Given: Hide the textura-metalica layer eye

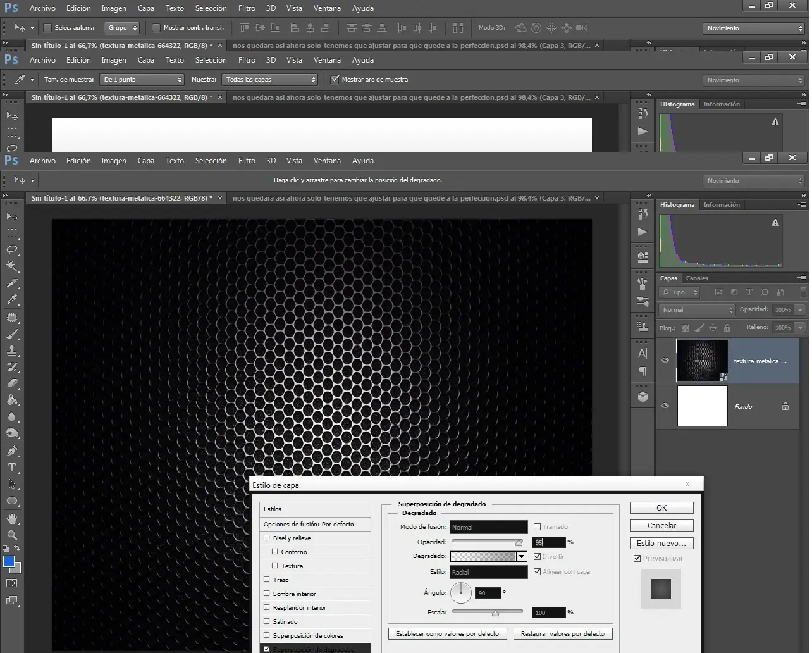Looking at the screenshot, I should [665, 360].
